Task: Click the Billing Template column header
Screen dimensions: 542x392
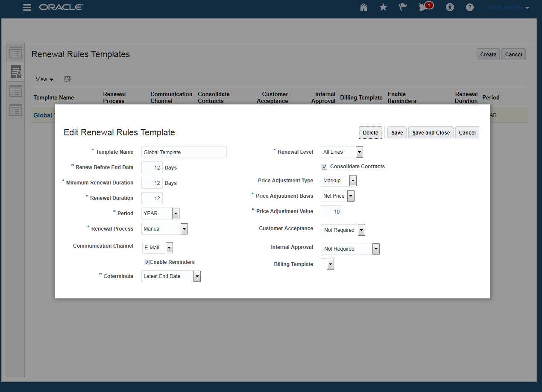Action: coord(361,97)
